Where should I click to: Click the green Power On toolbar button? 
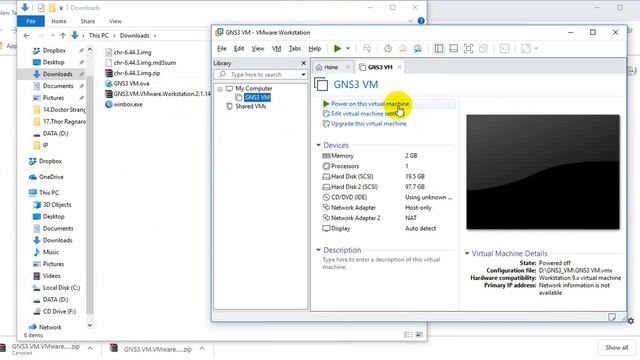(x=337, y=49)
